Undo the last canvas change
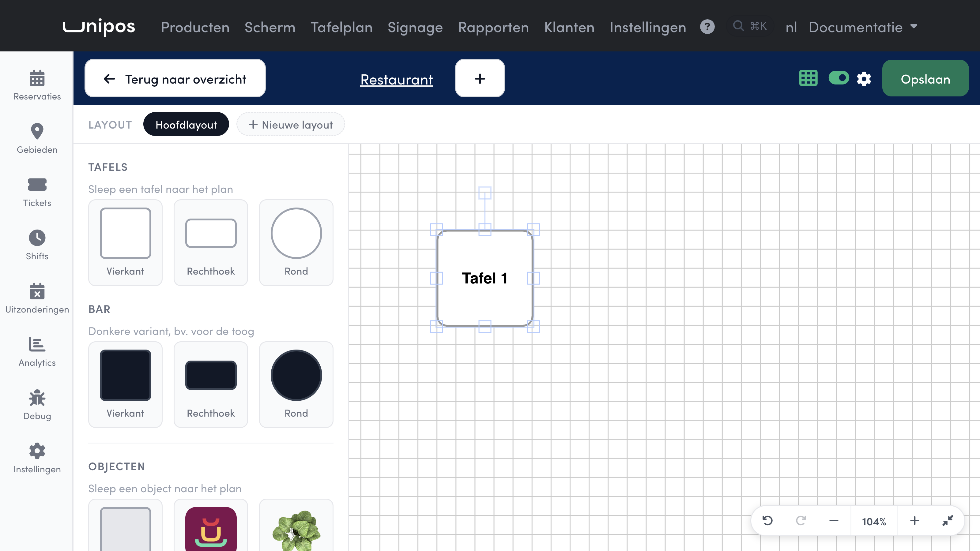The height and width of the screenshot is (551, 980). point(768,520)
